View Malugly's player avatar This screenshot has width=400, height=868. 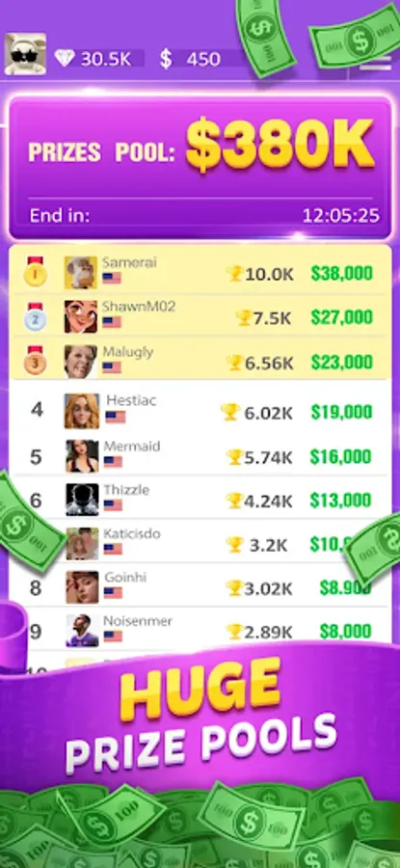81,362
